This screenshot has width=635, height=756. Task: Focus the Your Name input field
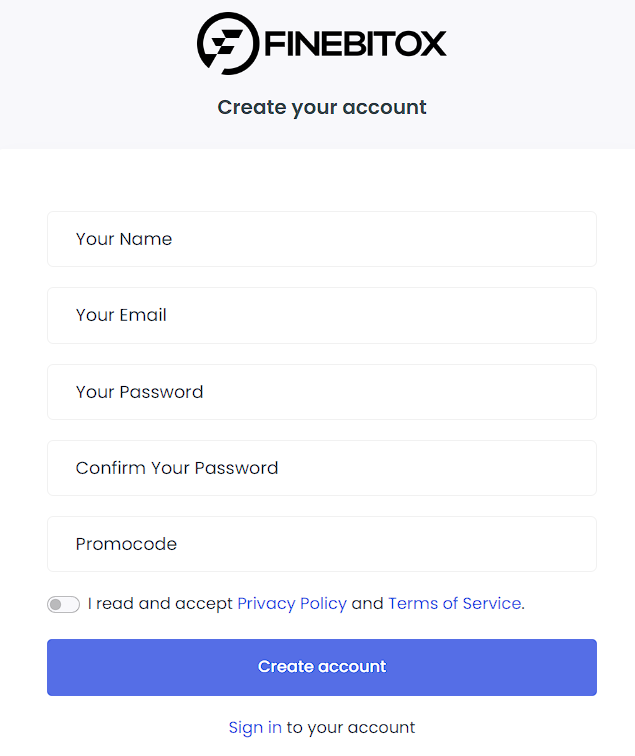pos(380,239)
